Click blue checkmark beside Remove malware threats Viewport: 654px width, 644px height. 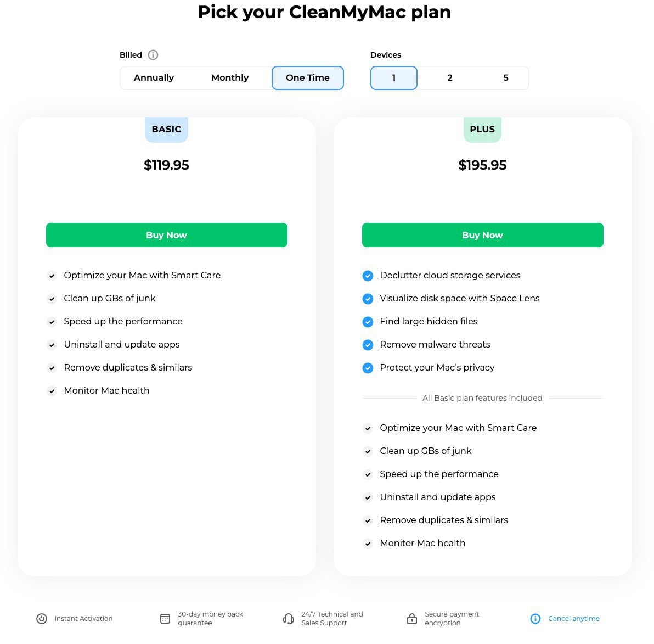368,345
